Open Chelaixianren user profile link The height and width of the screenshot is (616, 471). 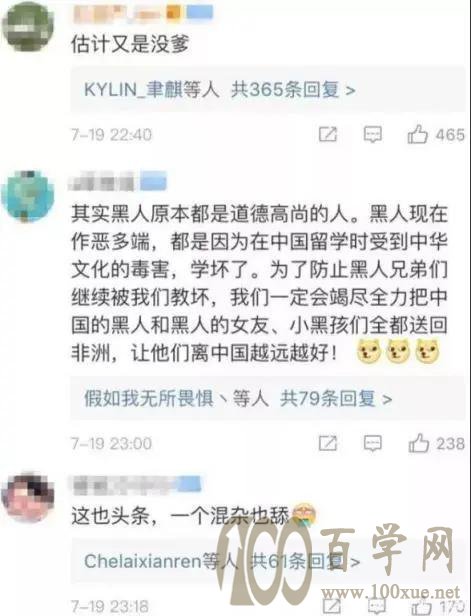[x=143, y=562]
